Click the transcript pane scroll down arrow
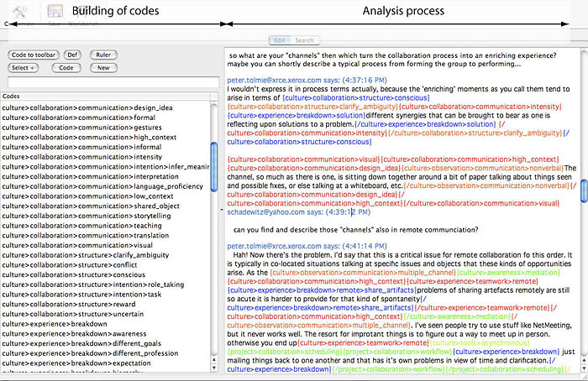588x381 pixels. click(585, 368)
